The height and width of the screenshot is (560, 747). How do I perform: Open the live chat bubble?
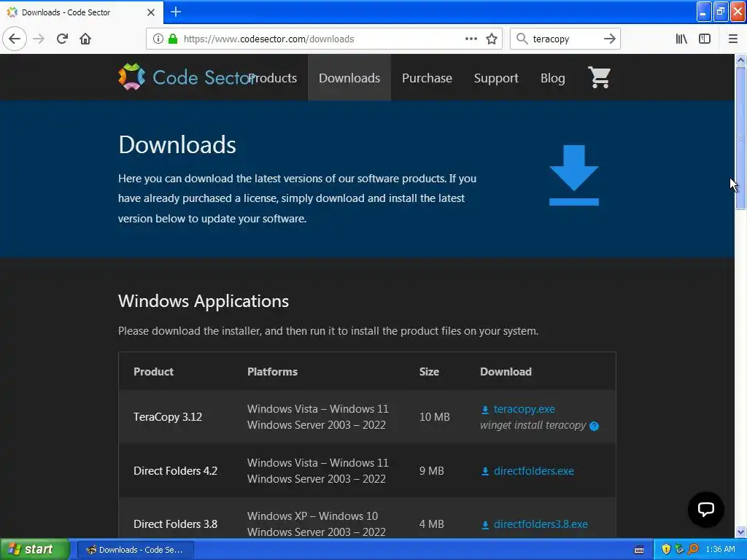[705, 509]
